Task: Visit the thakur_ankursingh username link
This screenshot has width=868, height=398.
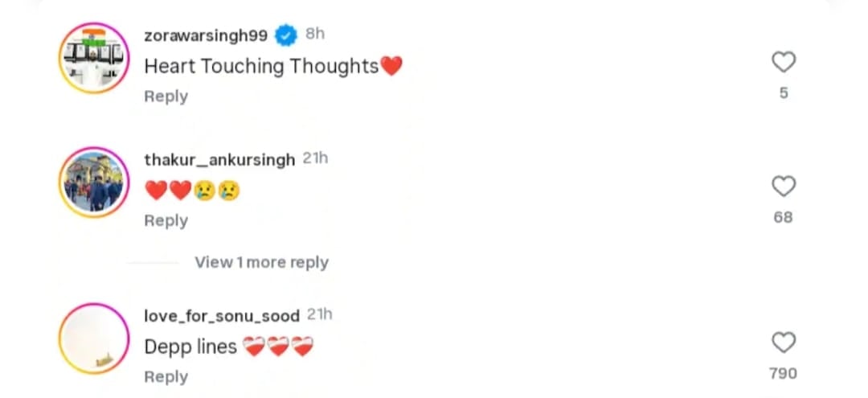Action: tap(219, 159)
